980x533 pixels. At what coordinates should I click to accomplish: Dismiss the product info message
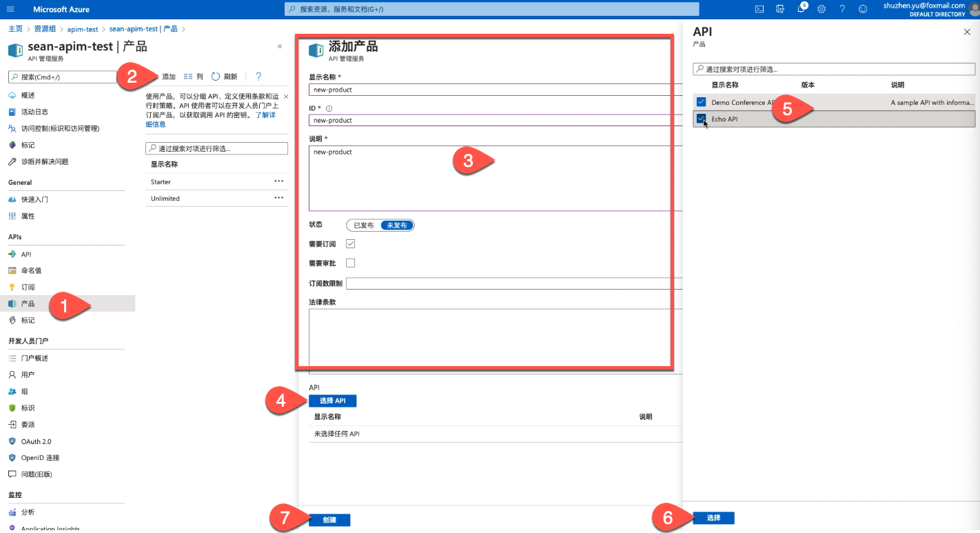click(286, 97)
